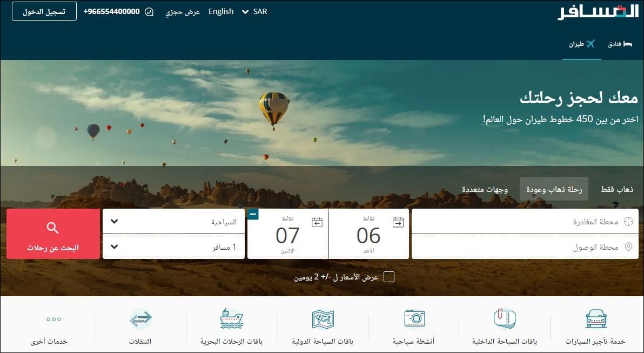644x353 pixels.
Task: Remove return date with minus icon
Action: pyautogui.click(x=253, y=214)
